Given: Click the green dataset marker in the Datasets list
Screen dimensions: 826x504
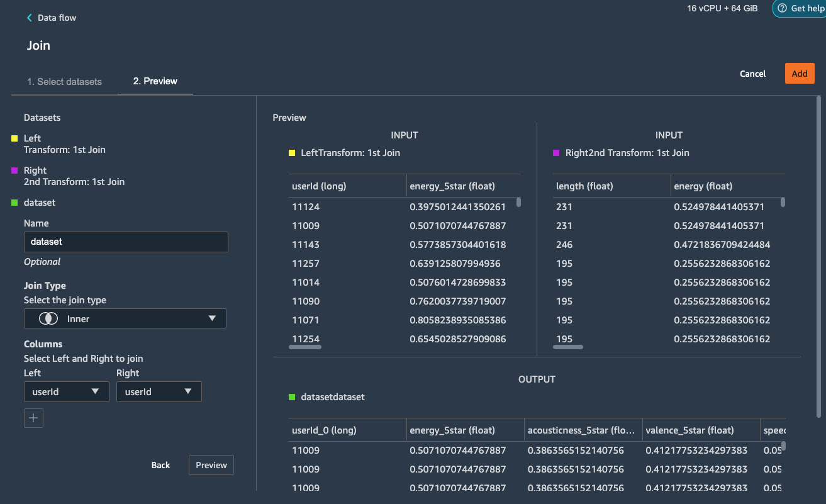Looking at the screenshot, I should click(x=14, y=203).
